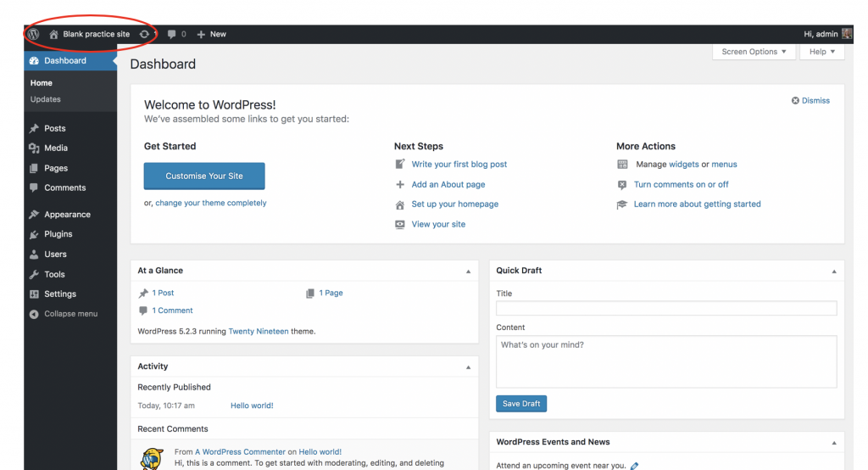Click the plus New icon in admin bar
Image resolution: width=868 pixels, height=470 pixels.
(201, 35)
